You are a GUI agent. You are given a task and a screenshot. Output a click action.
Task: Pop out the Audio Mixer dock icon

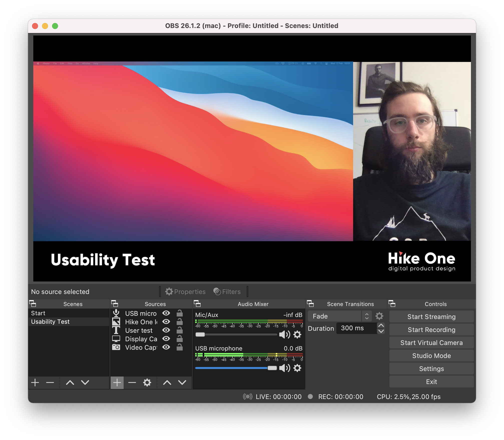[x=197, y=304]
